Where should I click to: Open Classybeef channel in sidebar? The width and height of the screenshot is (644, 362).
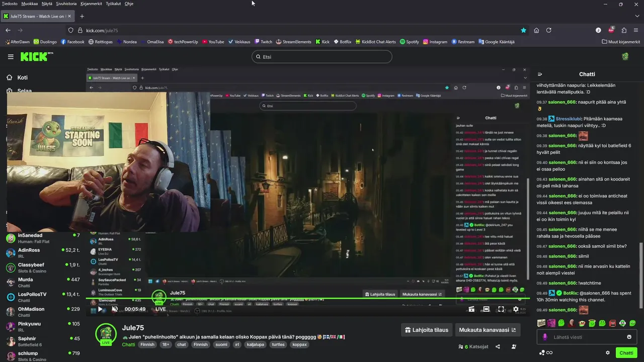click(x=43, y=267)
